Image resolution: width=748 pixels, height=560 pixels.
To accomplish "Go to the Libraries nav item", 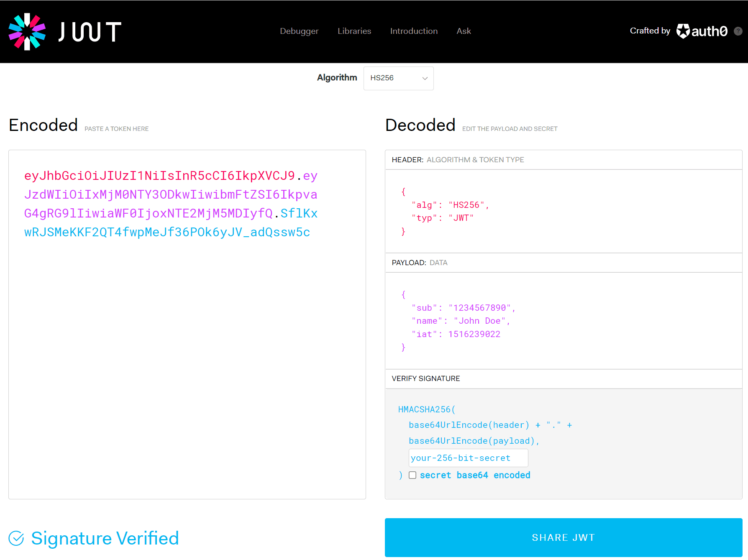I will point(354,31).
